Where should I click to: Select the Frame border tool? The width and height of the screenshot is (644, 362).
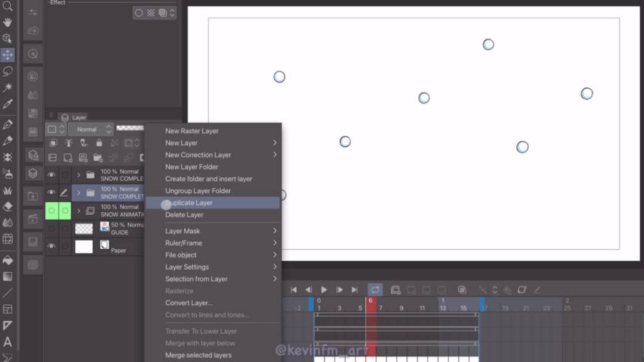(x=8, y=309)
